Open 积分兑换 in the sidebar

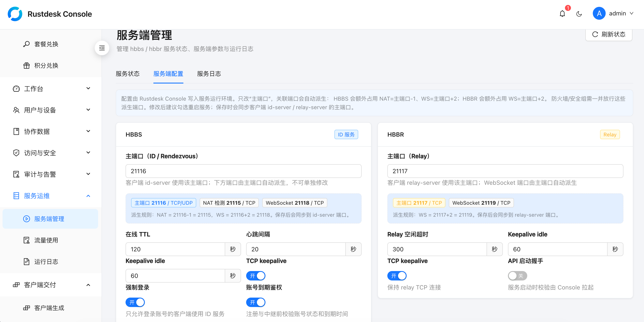tap(50, 66)
